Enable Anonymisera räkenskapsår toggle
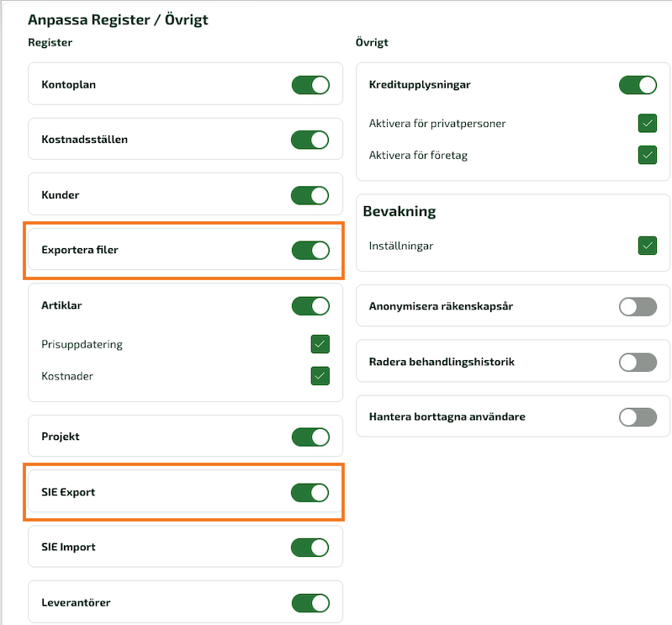 (x=638, y=307)
